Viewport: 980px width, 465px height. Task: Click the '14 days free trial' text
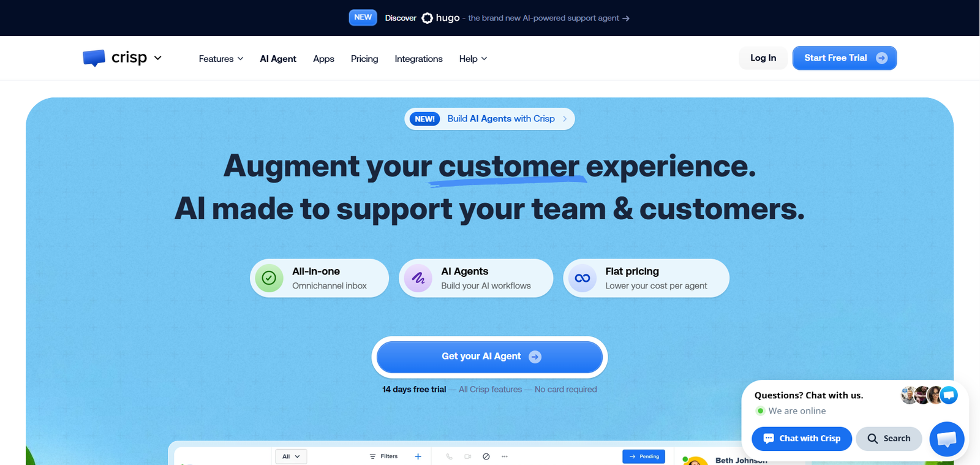click(x=414, y=390)
